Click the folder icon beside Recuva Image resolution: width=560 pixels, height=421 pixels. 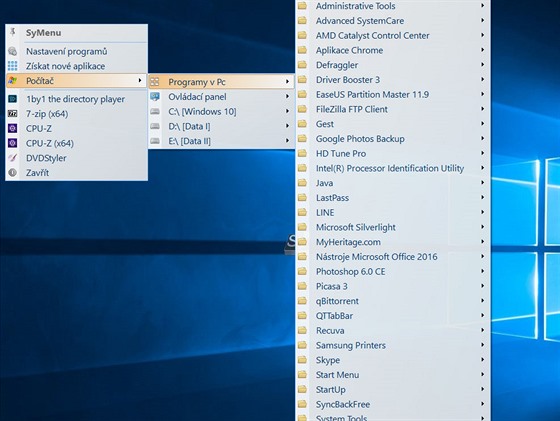[302, 330]
